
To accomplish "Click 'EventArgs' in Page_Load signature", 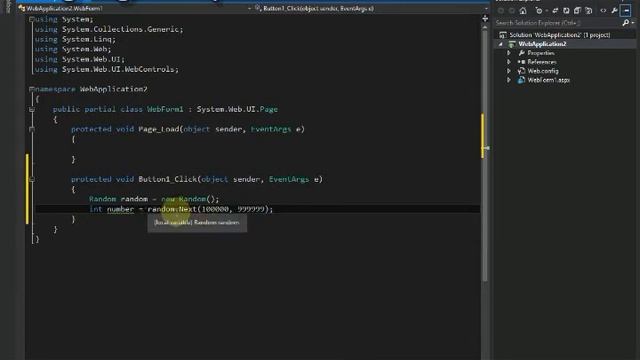I will (271, 129).
